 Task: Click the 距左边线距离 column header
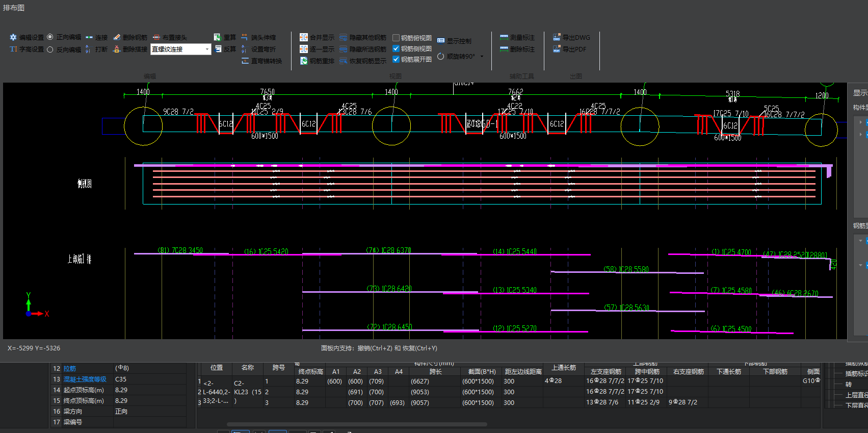point(523,372)
